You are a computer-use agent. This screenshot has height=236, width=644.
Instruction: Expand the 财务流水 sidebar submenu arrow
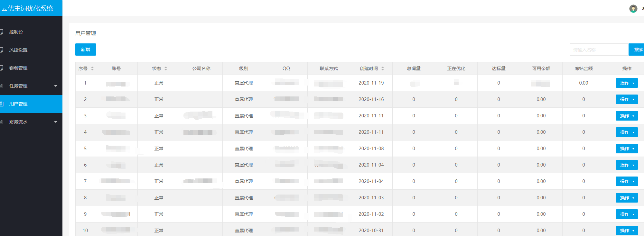tap(56, 122)
